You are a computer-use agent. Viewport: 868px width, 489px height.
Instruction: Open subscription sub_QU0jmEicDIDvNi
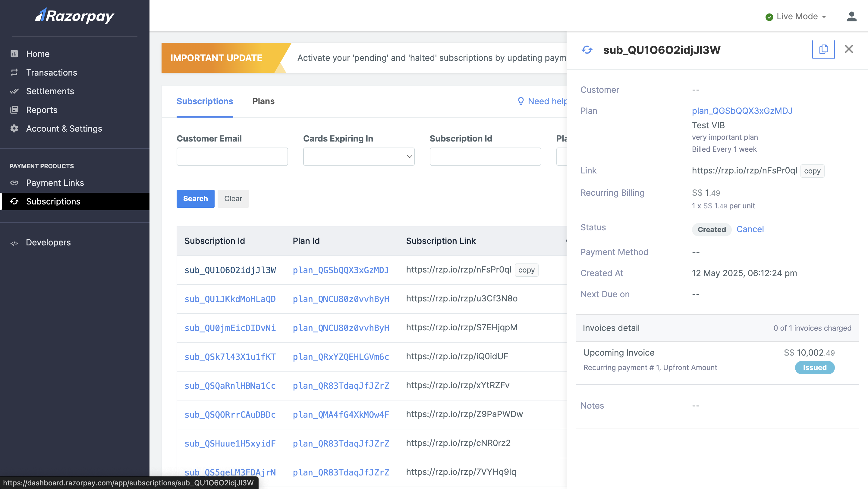230,328
